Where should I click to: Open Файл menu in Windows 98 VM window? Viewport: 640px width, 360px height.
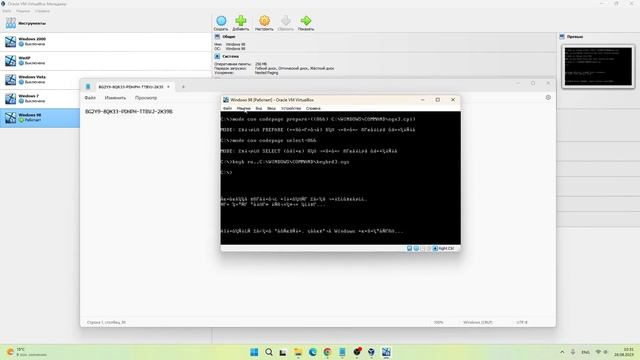click(x=227, y=109)
